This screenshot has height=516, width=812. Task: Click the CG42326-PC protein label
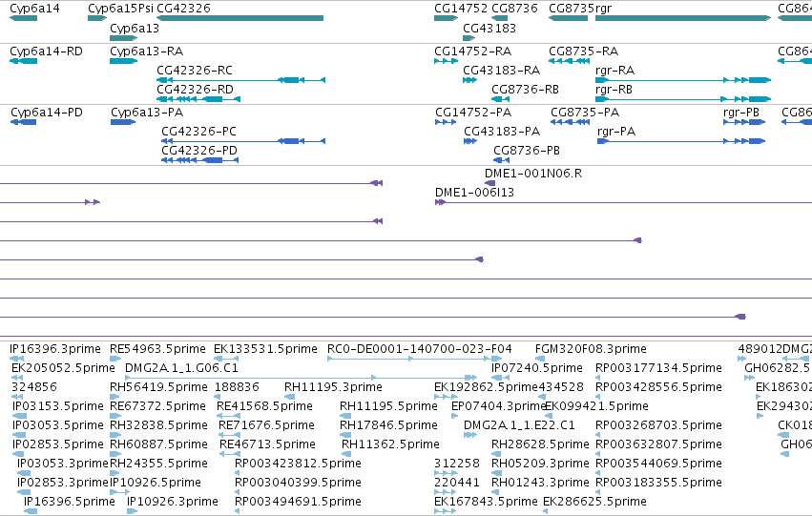point(198,132)
